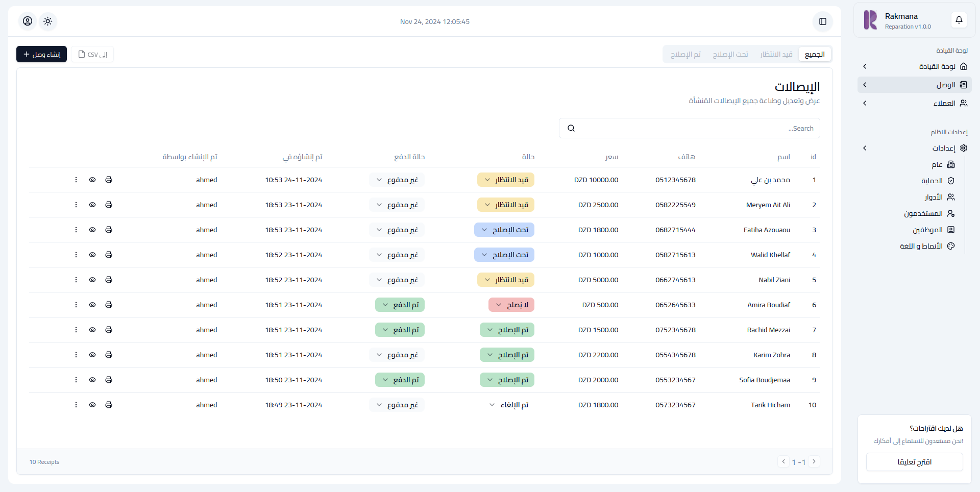The width and height of the screenshot is (980, 492).
Task: Click the notification bell icon
Action: pyautogui.click(x=959, y=20)
